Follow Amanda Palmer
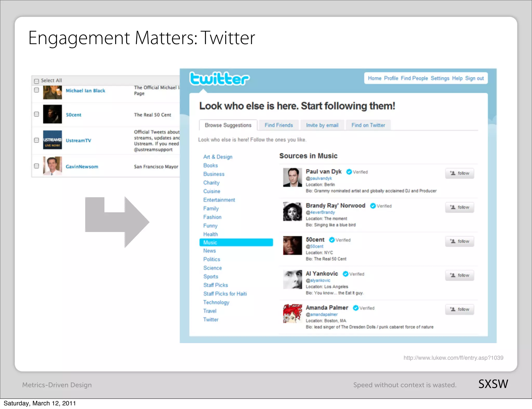This screenshot has height=409, width=532. (x=459, y=309)
